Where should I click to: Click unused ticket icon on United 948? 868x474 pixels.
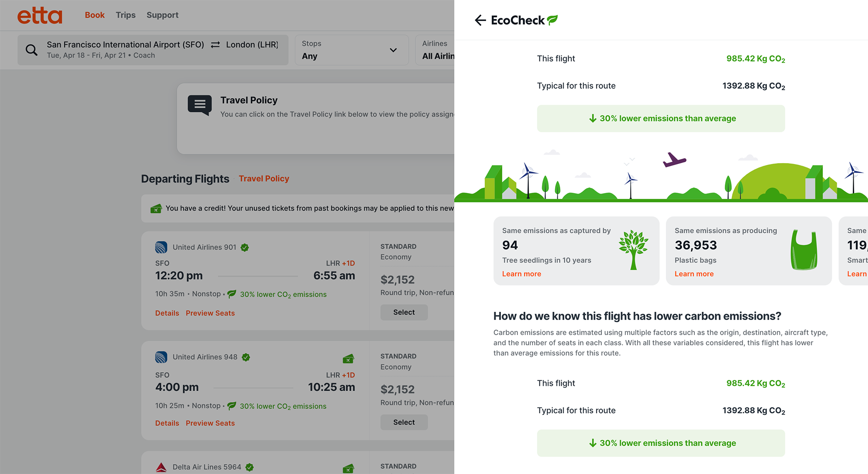pos(348,359)
